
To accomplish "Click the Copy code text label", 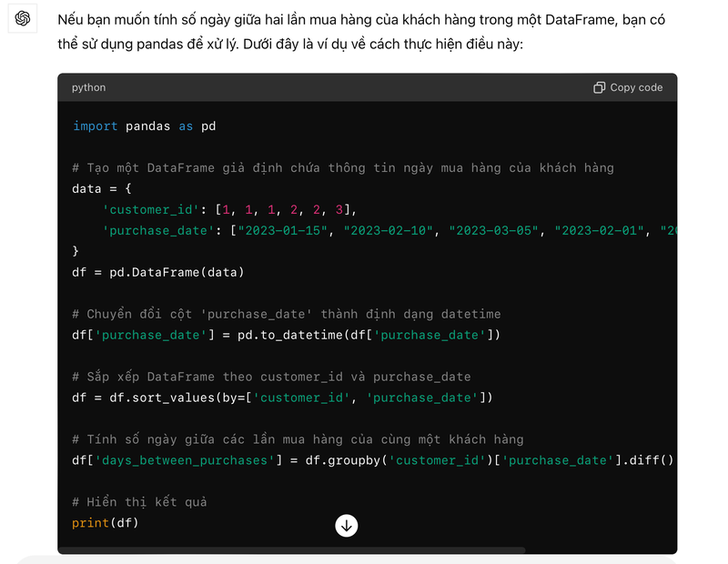I will click(x=636, y=87).
